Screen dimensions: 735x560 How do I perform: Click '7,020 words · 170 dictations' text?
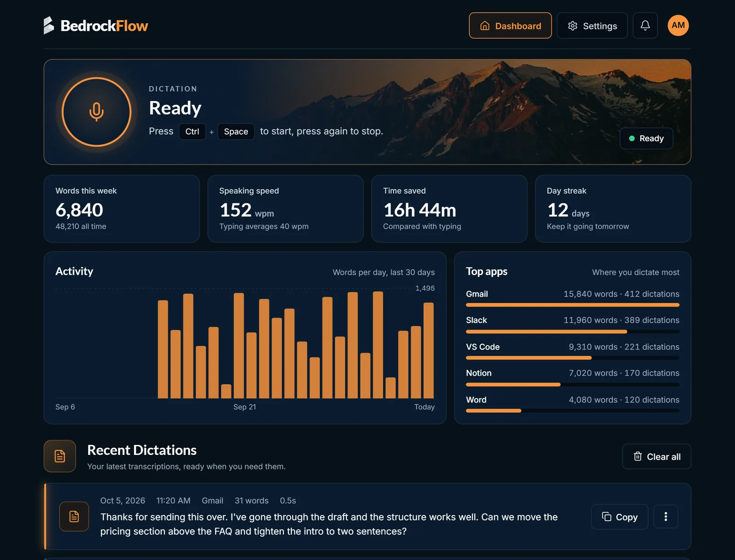click(624, 373)
